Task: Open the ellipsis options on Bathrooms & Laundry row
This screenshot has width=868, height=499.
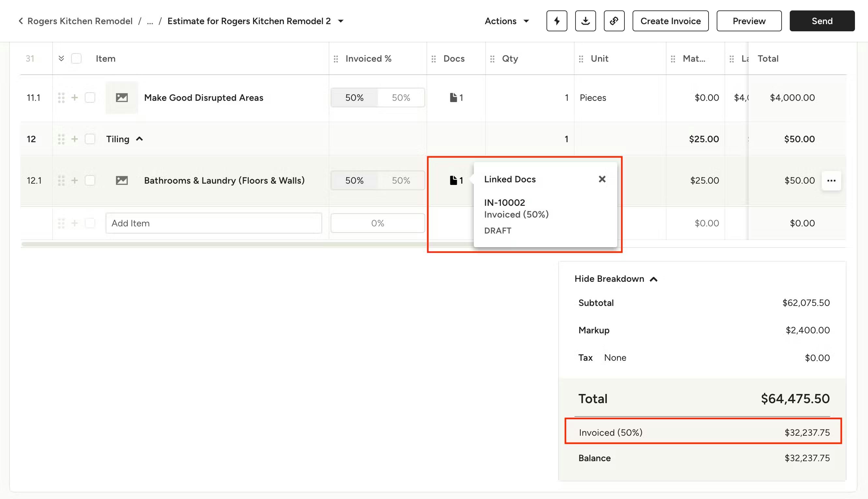Action: click(831, 180)
